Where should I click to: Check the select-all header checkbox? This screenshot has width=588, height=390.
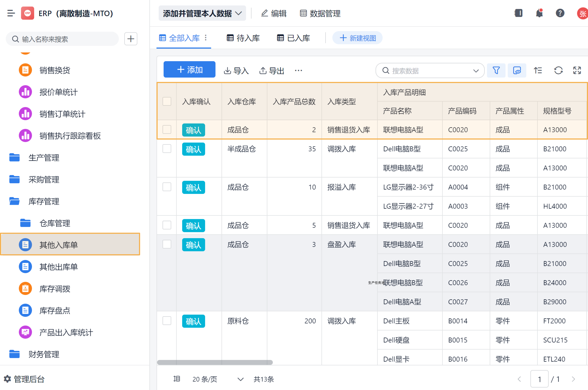coord(167,101)
